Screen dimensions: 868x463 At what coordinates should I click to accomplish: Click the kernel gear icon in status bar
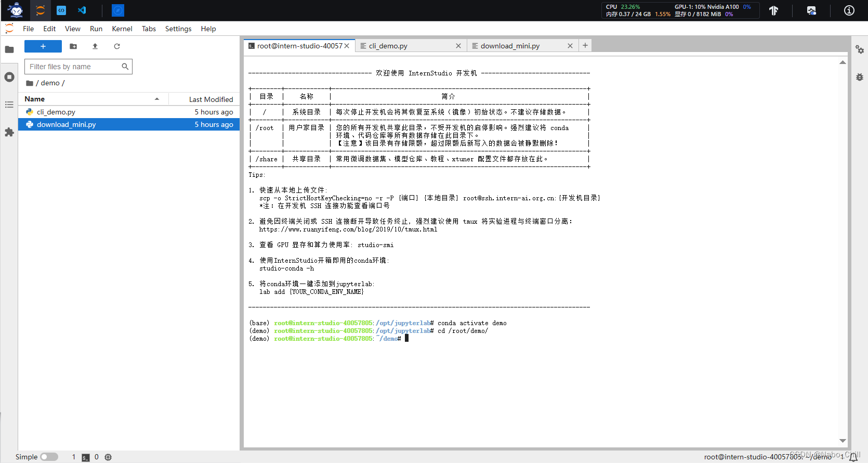tap(108, 457)
